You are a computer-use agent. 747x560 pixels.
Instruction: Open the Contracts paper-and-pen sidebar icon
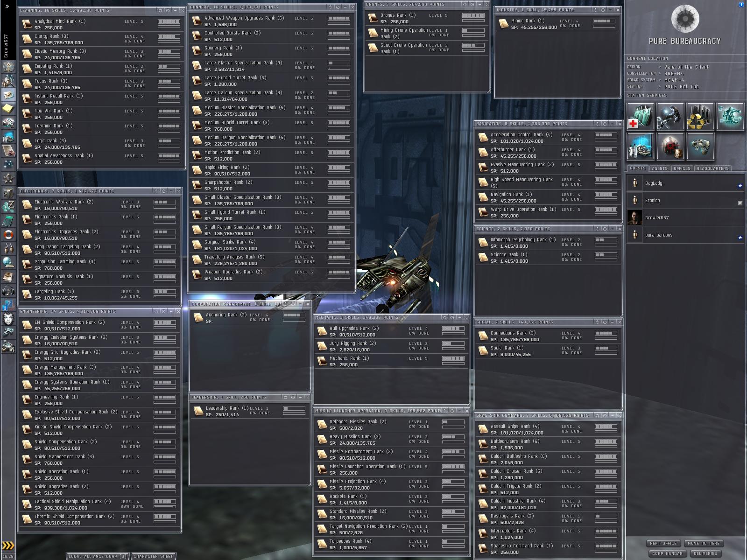[8, 150]
